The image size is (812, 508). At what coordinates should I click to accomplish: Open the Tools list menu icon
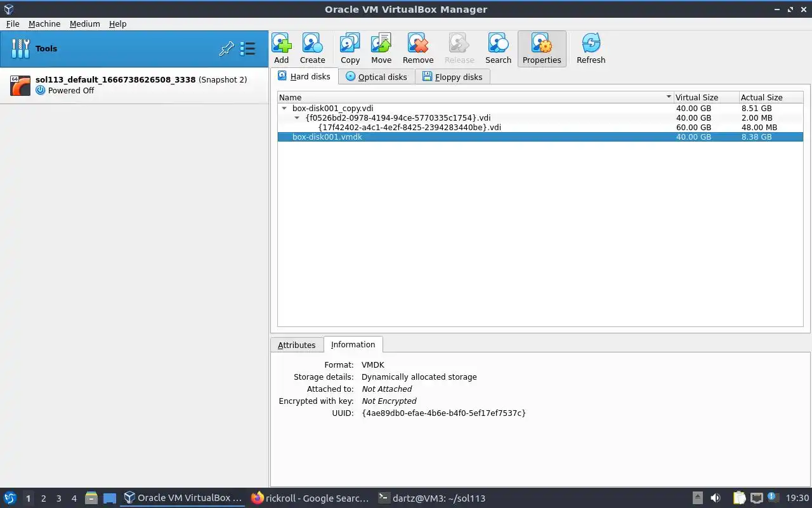(247, 49)
